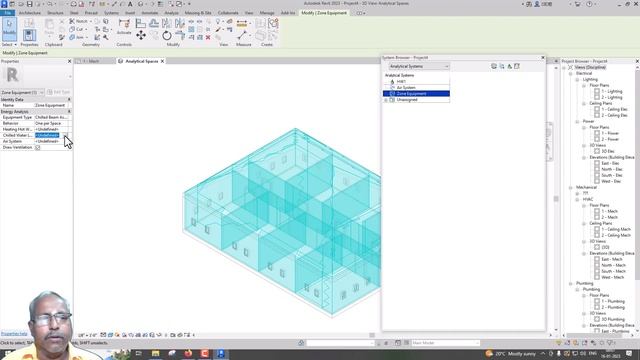Open the Analyze ribbon tab
640x360 pixels.
pos(171,13)
